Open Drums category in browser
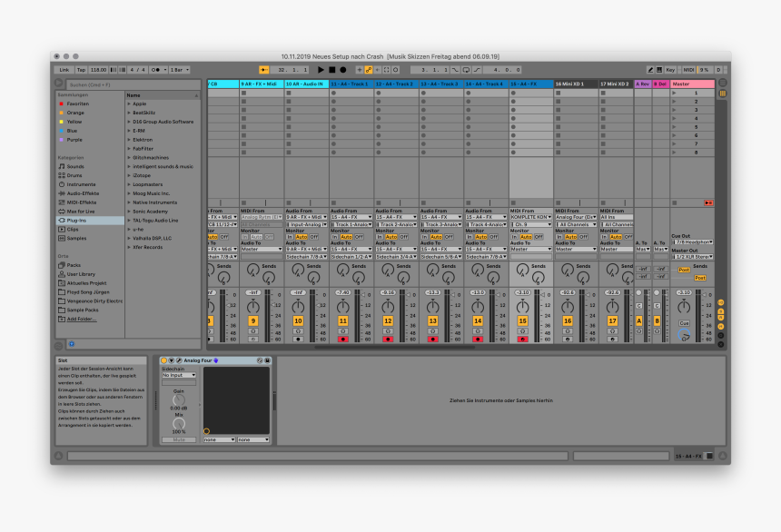781x532 pixels. pyautogui.click(x=74, y=175)
